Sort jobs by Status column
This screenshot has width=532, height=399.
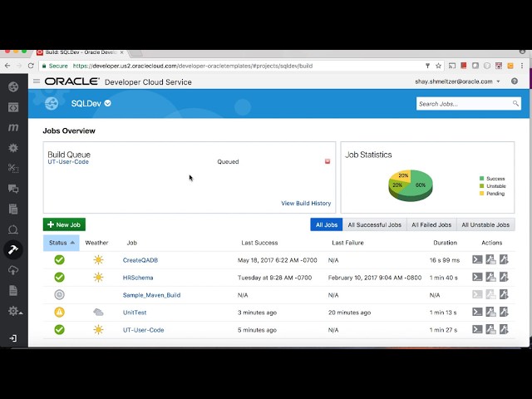click(x=61, y=243)
